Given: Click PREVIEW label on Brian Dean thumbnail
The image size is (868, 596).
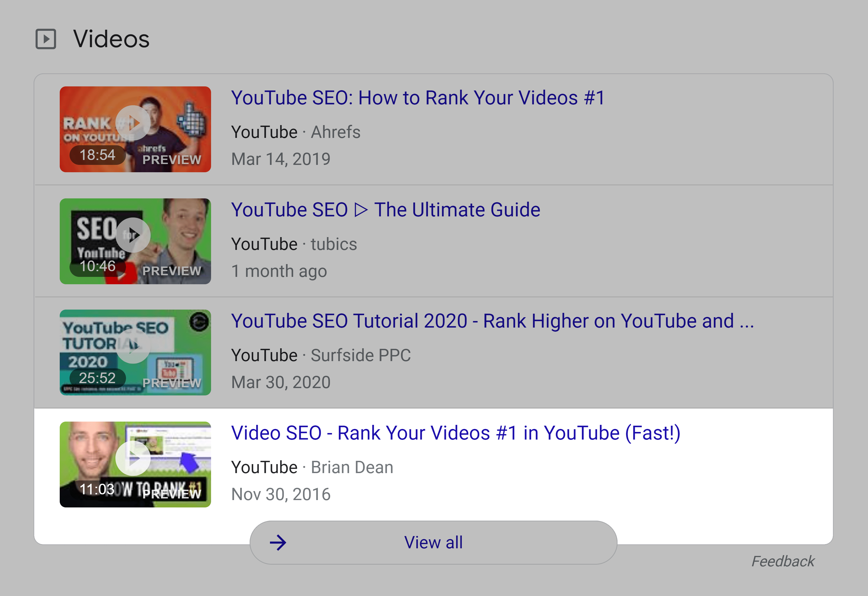Looking at the screenshot, I should coord(172,494).
